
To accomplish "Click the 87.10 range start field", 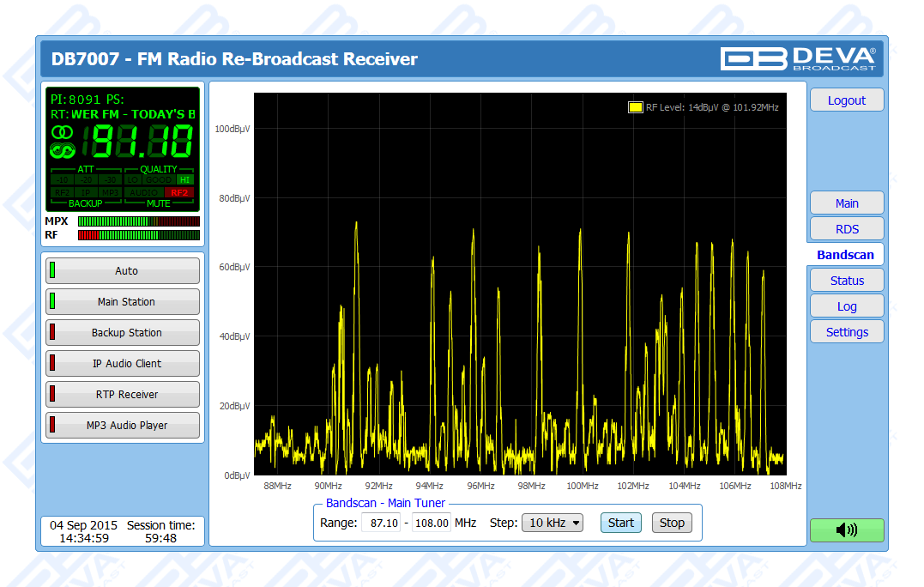I will pos(381,523).
